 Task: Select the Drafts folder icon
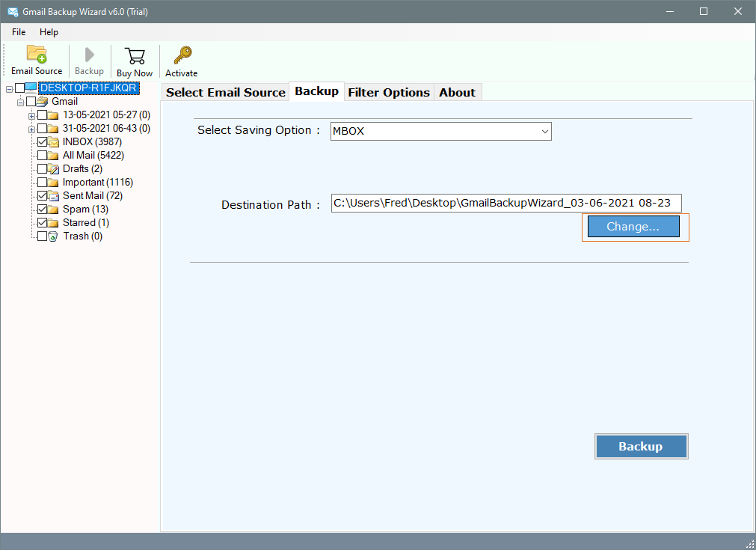tap(53, 169)
